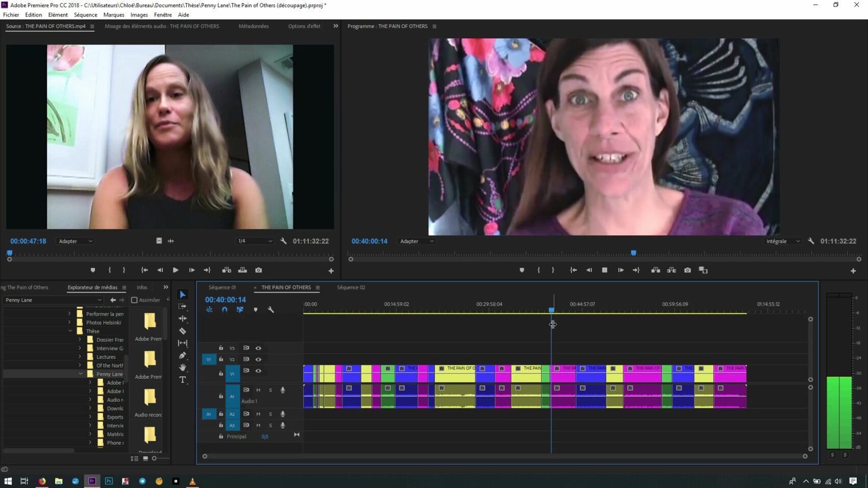Open the Métadonnées tab

point(253,26)
